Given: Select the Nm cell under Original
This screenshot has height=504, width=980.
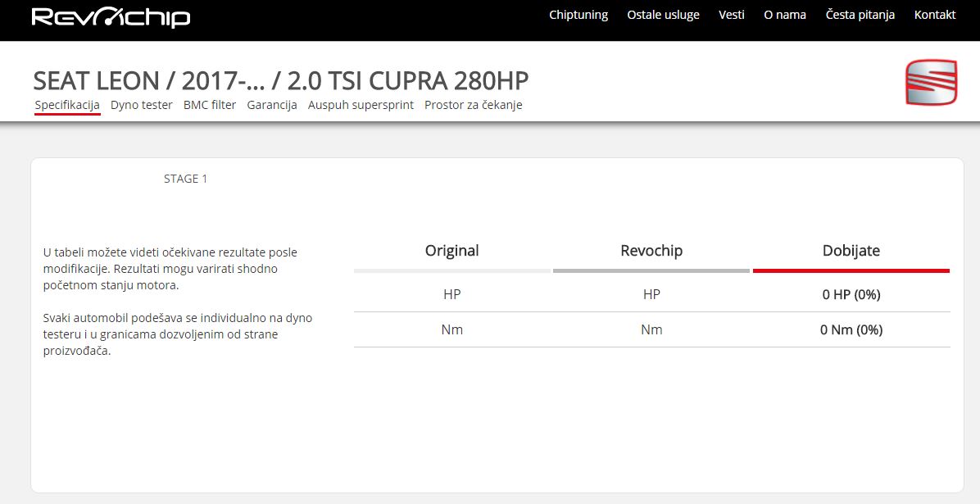Looking at the screenshot, I should point(451,329).
